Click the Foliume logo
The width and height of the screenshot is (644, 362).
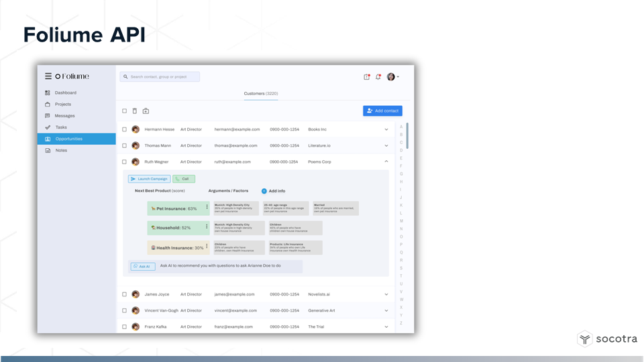pyautogui.click(x=72, y=76)
